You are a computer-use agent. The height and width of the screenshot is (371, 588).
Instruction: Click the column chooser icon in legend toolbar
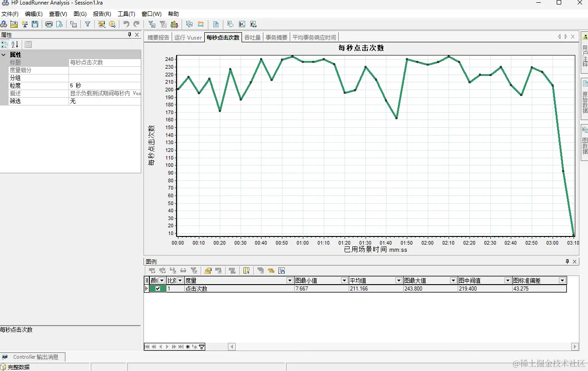(247, 271)
